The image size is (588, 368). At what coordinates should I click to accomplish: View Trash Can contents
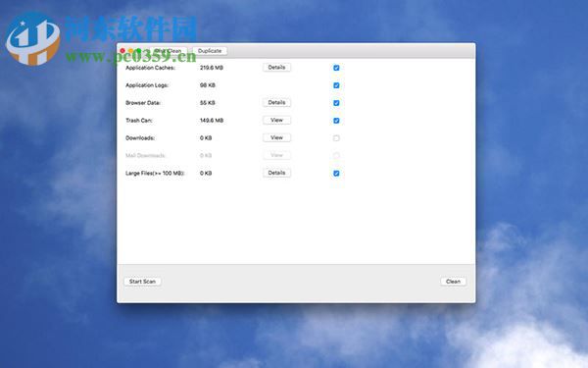click(276, 120)
